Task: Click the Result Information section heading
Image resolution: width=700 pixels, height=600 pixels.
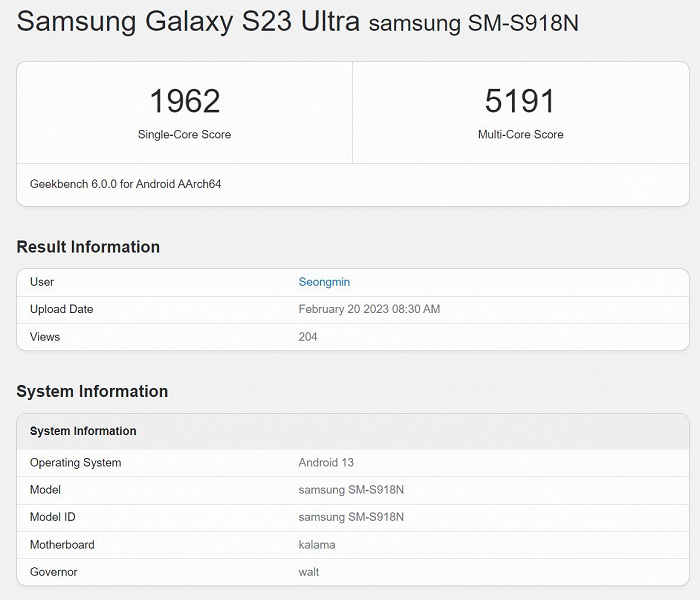Action: point(88,247)
